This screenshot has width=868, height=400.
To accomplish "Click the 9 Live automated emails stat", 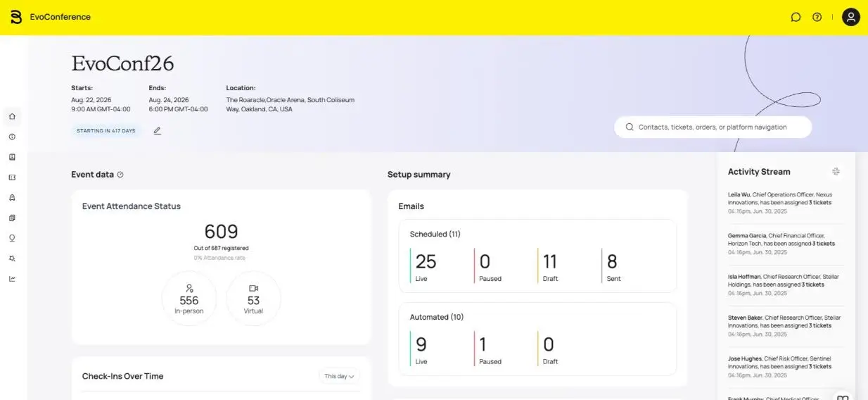I will click(421, 349).
